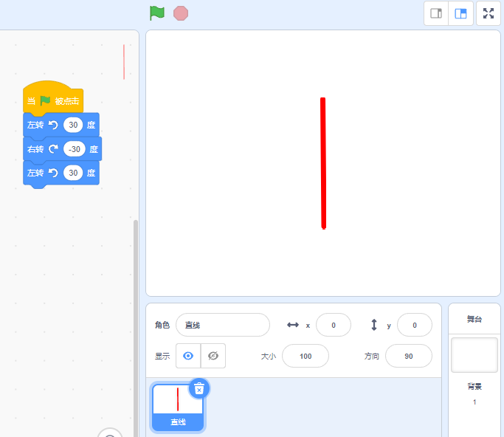Select the stage backdrop thumbnail

(x=474, y=355)
